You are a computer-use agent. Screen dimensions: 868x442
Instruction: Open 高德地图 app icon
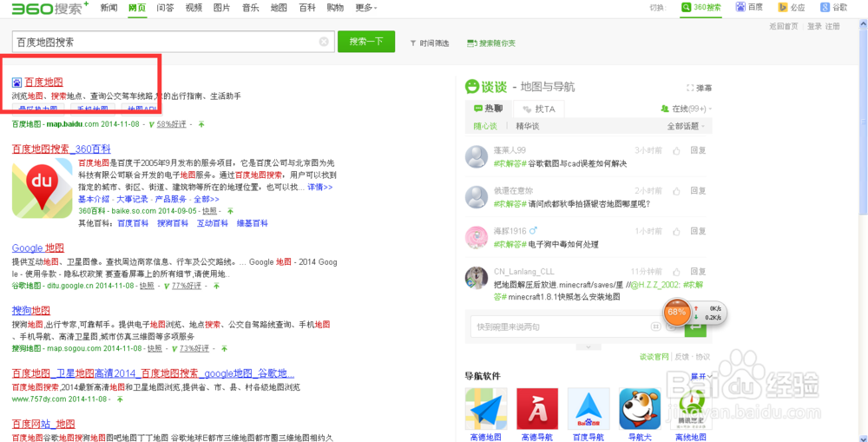tap(485, 409)
